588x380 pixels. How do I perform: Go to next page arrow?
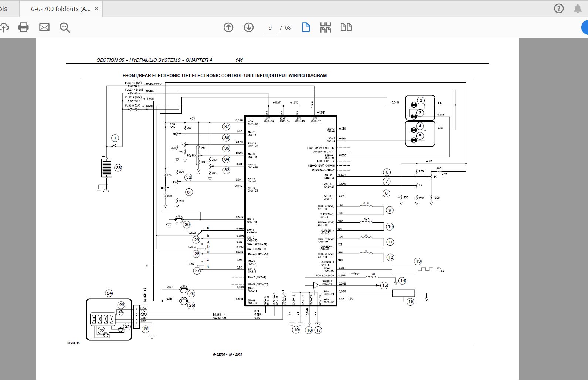click(x=249, y=27)
